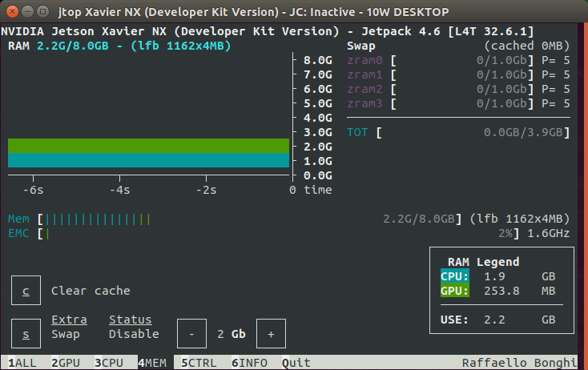Maximize the jtop terminal window
The height and width of the screenshot is (370, 588).
click(43, 12)
